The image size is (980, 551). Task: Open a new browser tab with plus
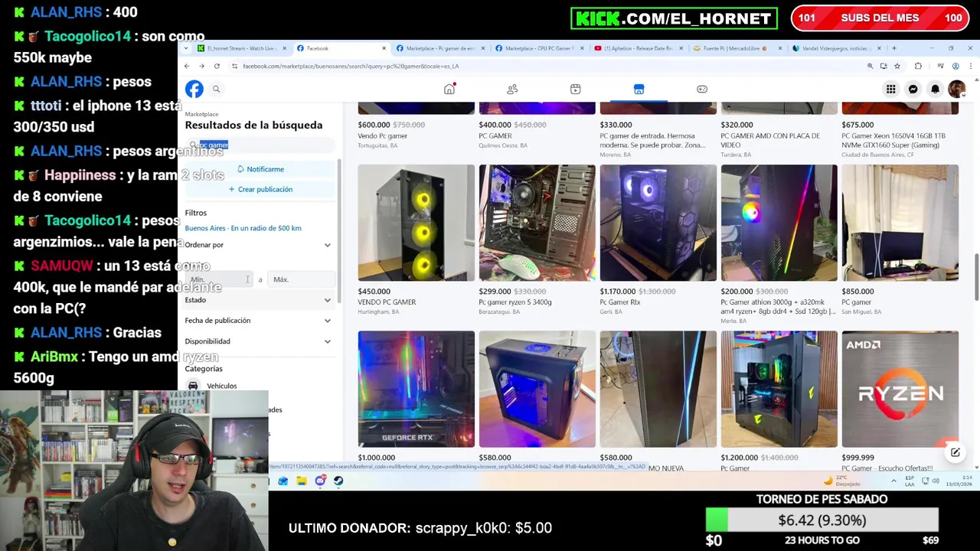point(893,48)
